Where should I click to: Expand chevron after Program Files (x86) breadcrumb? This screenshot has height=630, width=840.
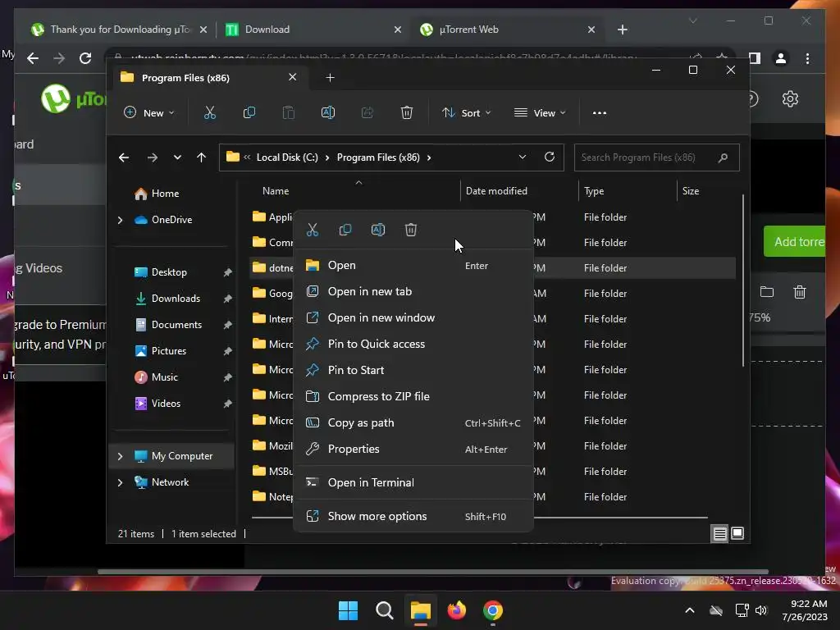click(429, 157)
